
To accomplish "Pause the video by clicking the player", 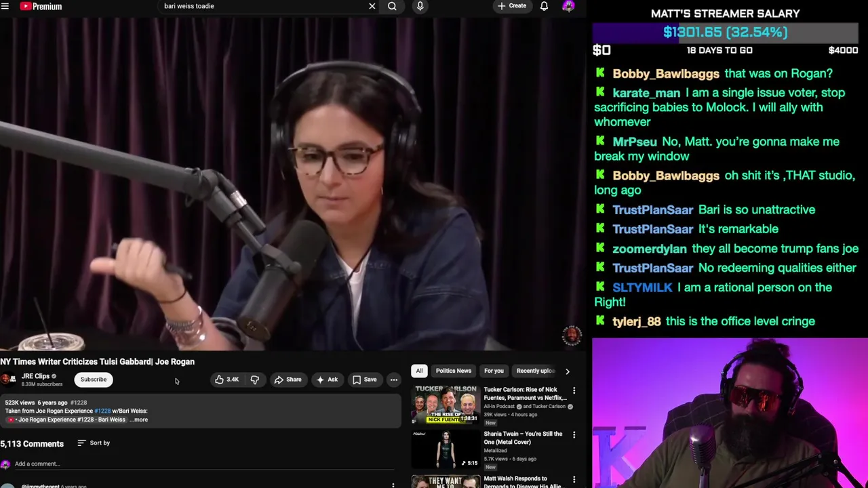I will (293, 183).
